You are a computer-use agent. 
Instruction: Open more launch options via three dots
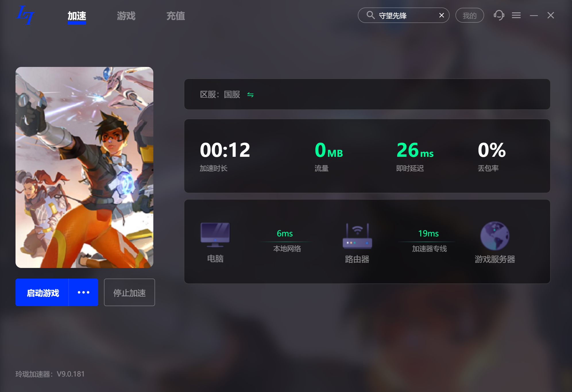(x=84, y=292)
